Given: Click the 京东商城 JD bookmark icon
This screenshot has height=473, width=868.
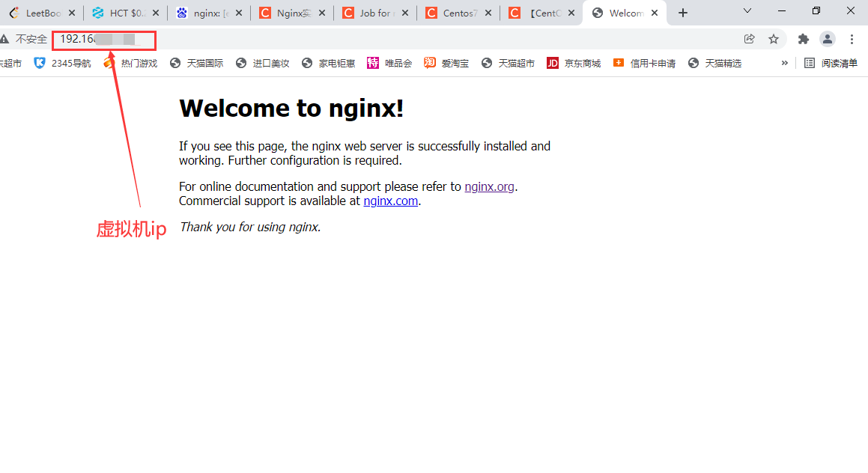Looking at the screenshot, I should point(552,63).
